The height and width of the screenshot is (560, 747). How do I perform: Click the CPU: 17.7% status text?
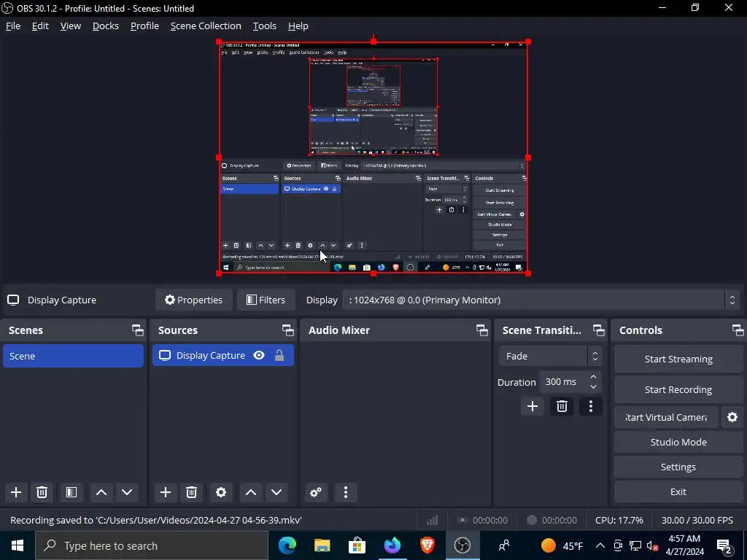(619, 520)
